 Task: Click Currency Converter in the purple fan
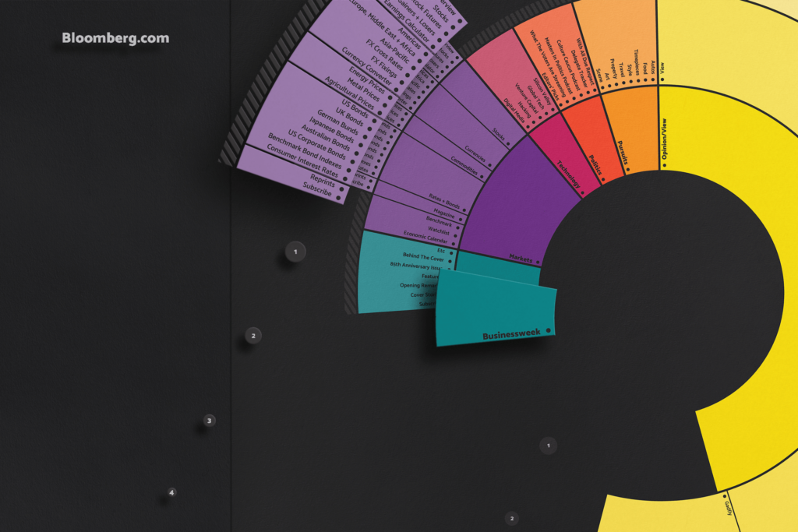[365, 69]
